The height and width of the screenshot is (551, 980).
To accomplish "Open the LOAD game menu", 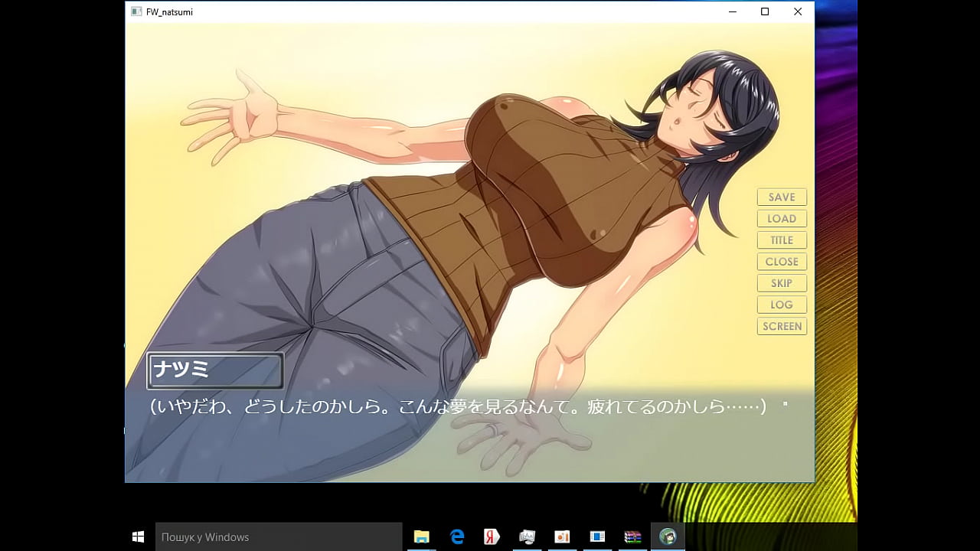I will (x=782, y=219).
